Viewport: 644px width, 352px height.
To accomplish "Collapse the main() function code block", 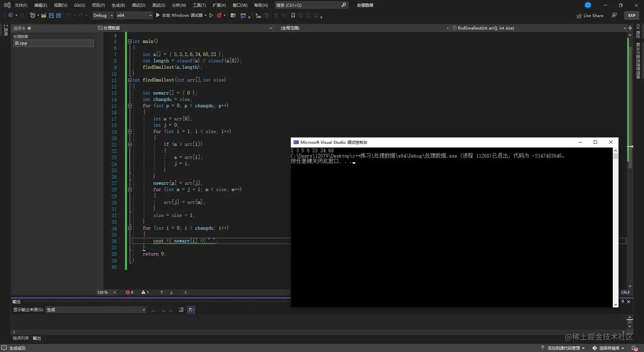I will point(129,41).
